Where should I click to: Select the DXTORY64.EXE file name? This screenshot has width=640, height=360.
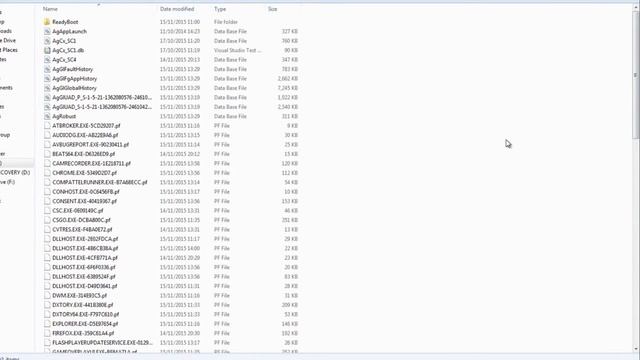click(x=86, y=314)
